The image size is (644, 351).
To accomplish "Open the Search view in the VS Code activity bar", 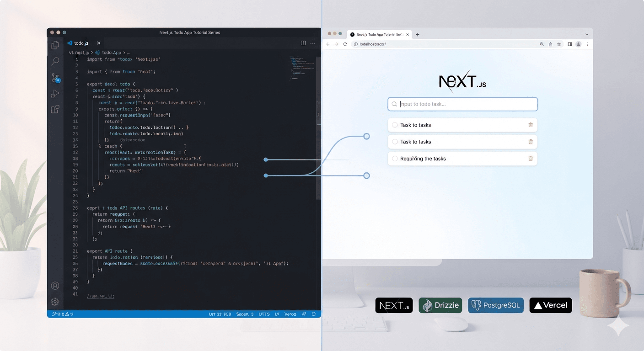I will click(55, 61).
